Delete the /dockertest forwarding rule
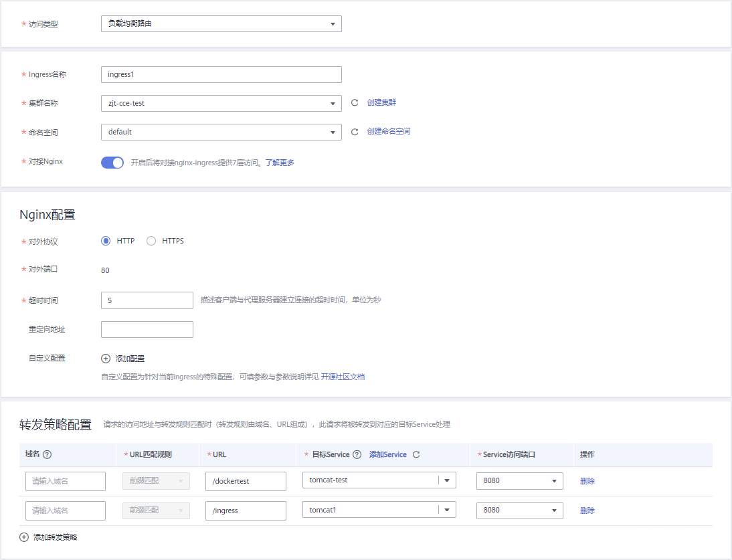This screenshot has width=732, height=560. pyautogui.click(x=587, y=481)
